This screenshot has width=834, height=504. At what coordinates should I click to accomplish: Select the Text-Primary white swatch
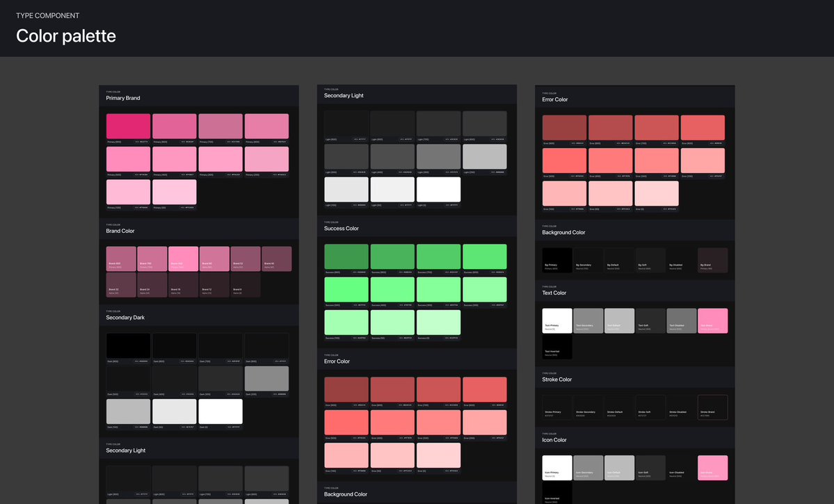[x=557, y=321]
